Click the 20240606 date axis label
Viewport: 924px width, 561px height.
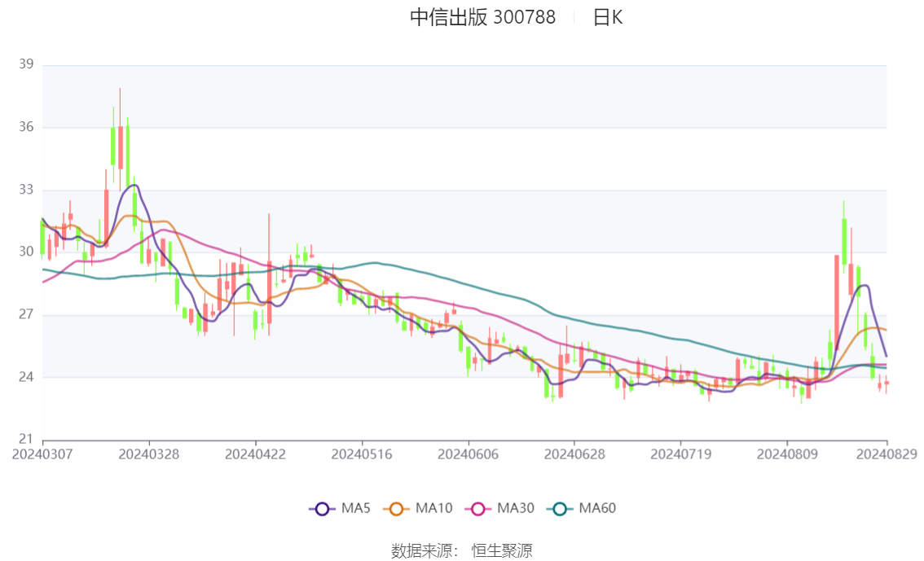coord(468,454)
